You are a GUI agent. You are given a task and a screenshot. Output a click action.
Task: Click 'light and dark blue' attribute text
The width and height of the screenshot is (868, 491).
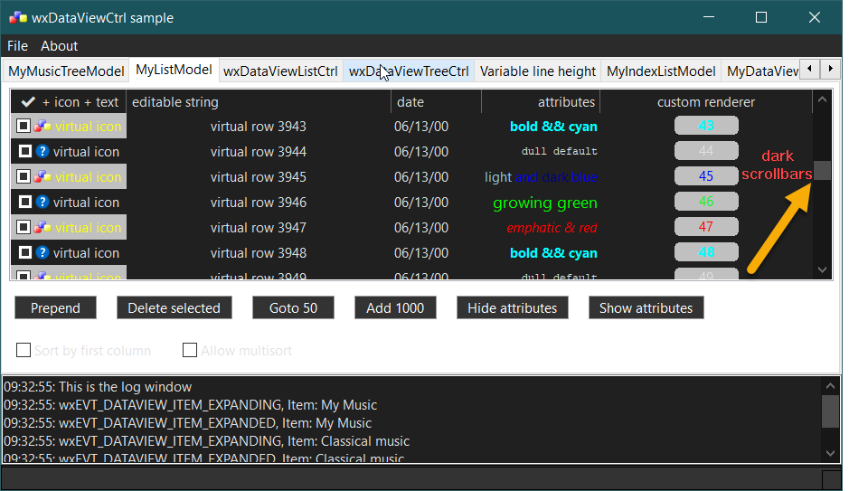pos(541,177)
